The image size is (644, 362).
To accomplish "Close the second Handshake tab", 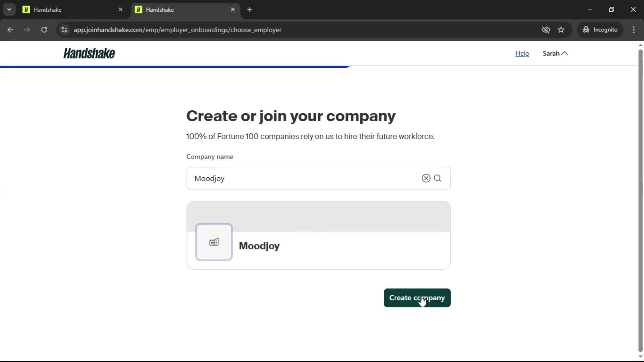I will point(233,10).
